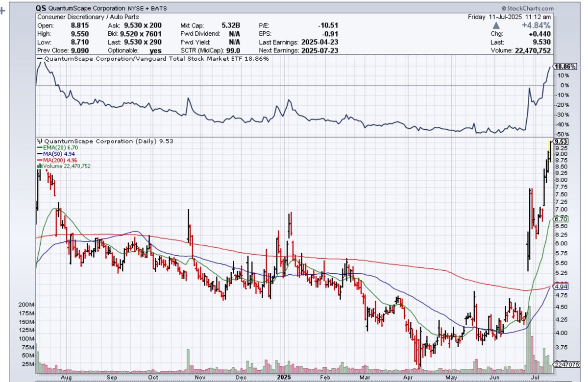Click the 7.00 label on the price axis
The image size is (588, 382).
tap(562, 210)
